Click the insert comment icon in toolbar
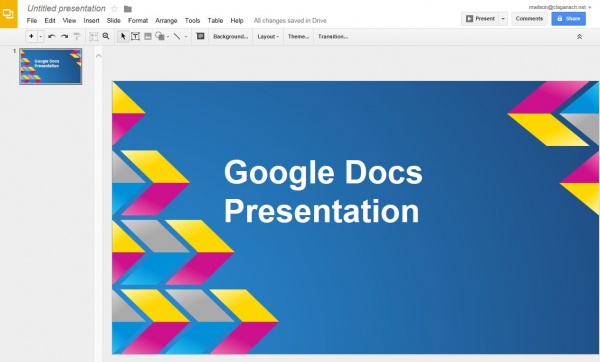This screenshot has height=362, width=600. coord(200,36)
